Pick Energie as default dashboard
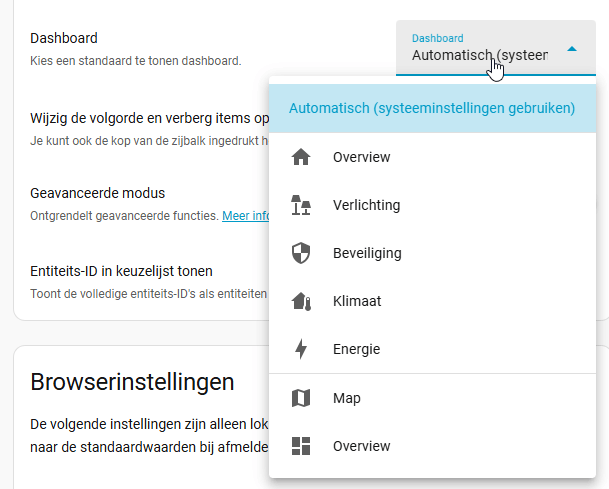Viewport: 609px width, 489px height. [x=432, y=349]
